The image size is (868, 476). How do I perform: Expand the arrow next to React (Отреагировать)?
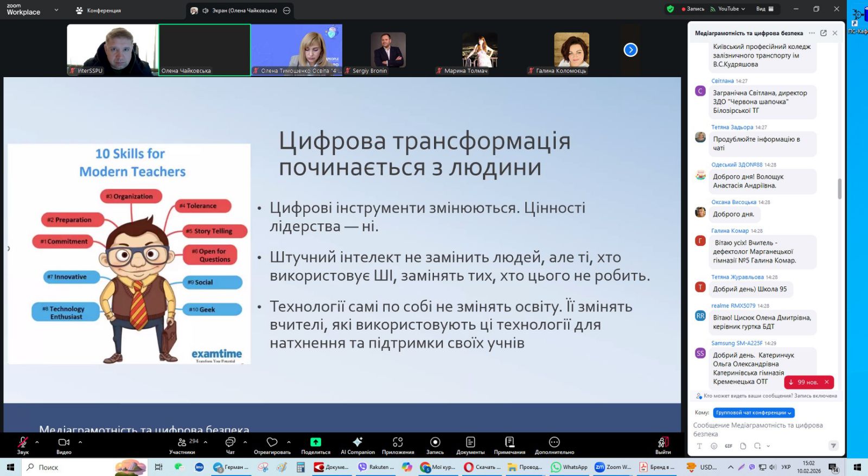point(289,442)
